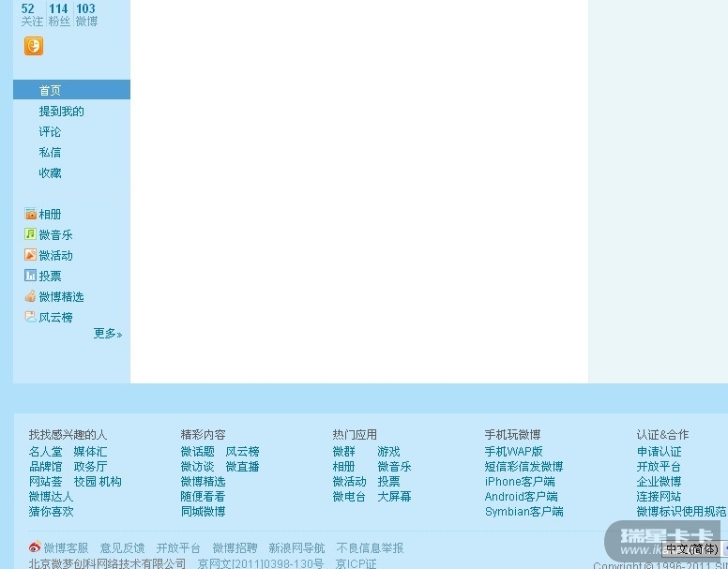Click the 微博精选 thumbs-up icon

[31, 296]
